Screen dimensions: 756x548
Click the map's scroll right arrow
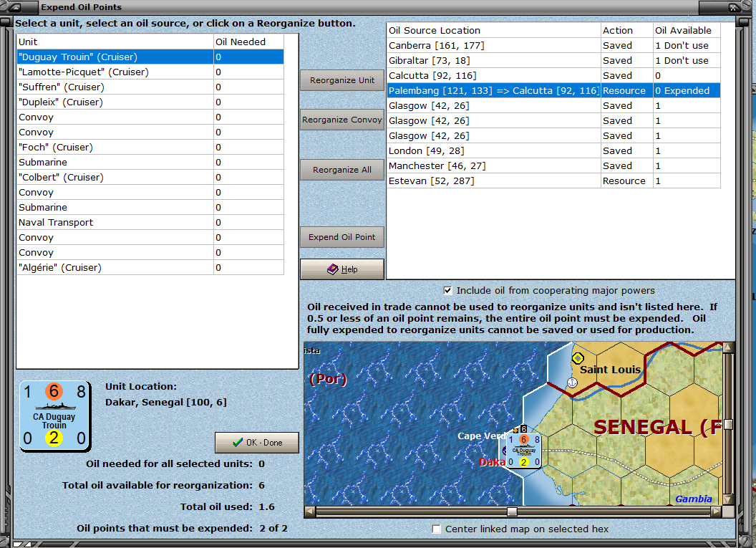716,511
